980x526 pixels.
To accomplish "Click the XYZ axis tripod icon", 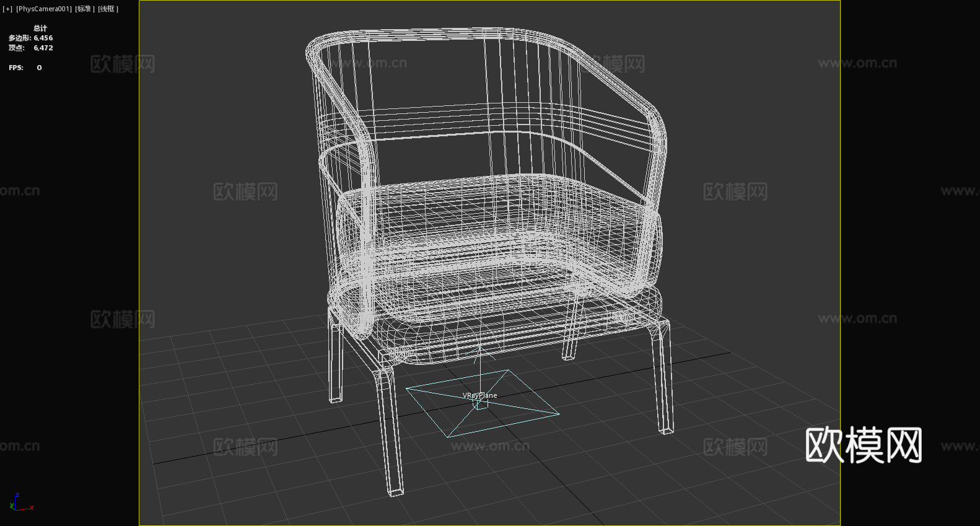I will click(x=21, y=502).
